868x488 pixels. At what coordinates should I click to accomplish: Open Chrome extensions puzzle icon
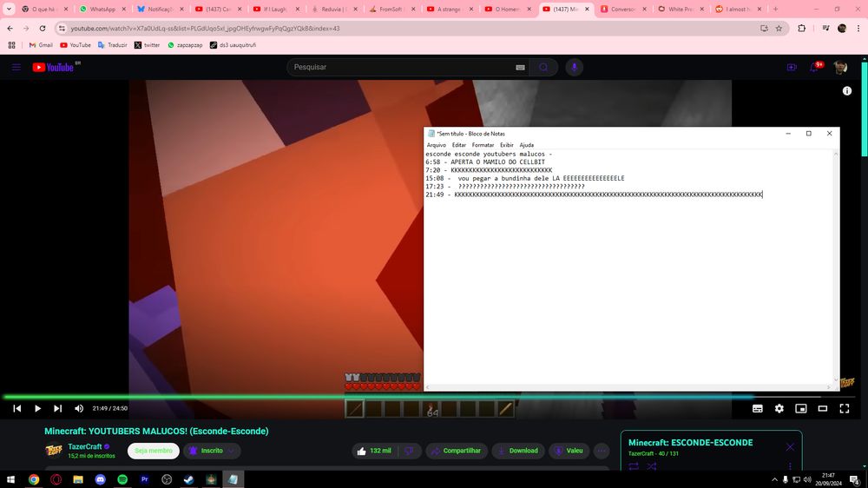click(x=801, y=29)
